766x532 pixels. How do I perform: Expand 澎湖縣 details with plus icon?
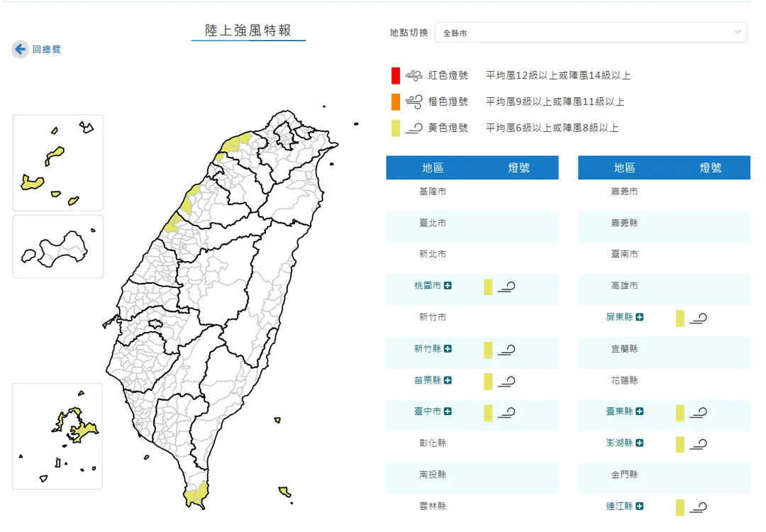click(x=640, y=443)
